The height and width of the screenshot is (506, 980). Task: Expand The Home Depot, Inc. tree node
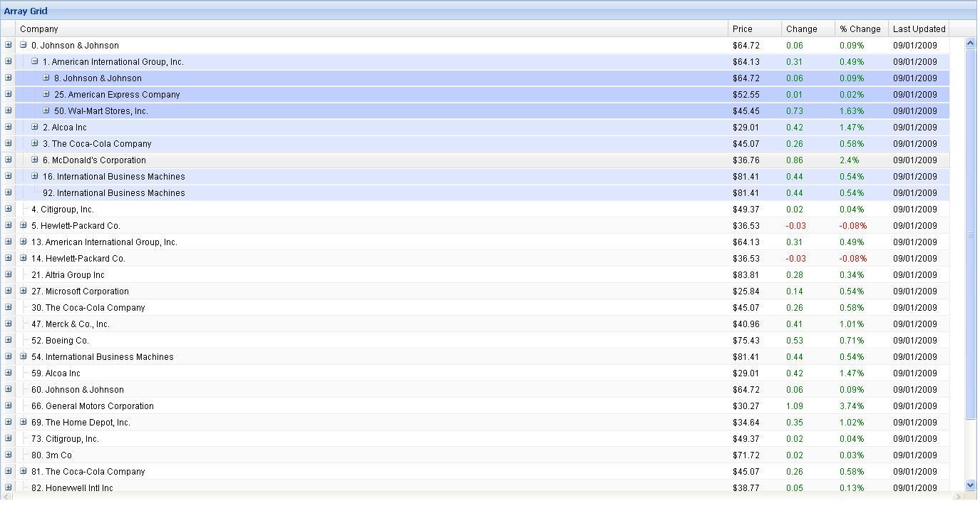click(x=22, y=422)
